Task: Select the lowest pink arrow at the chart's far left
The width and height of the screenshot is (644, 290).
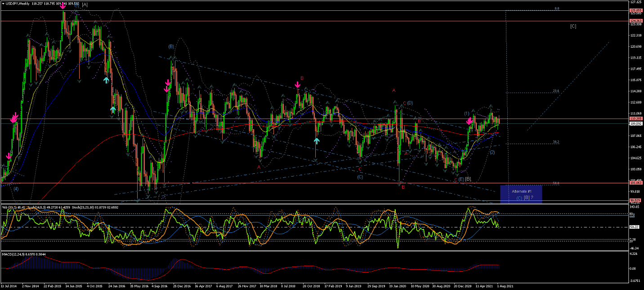Action: [x=9, y=156]
